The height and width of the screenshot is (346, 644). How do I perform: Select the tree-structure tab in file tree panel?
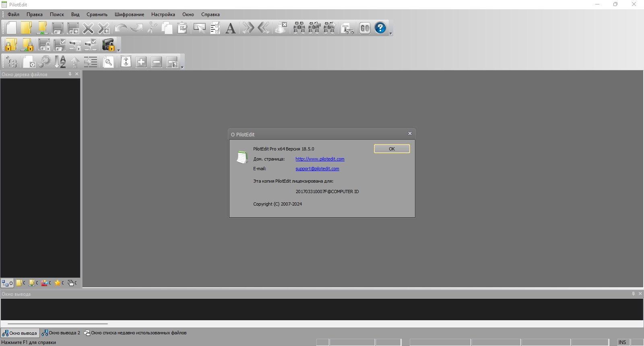click(7, 283)
